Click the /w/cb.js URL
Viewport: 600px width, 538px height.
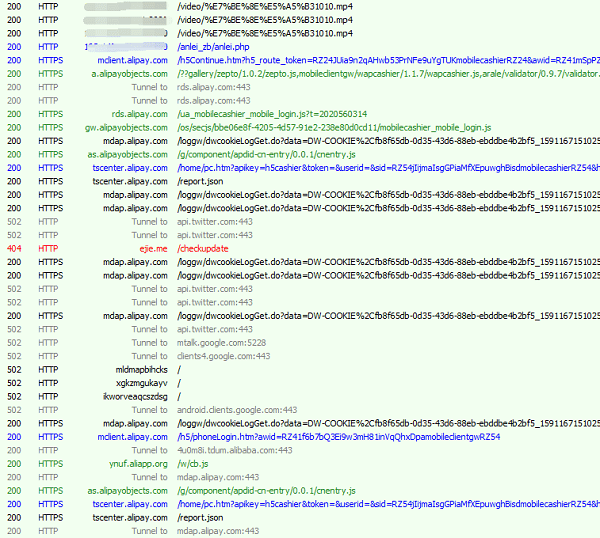click(192, 464)
